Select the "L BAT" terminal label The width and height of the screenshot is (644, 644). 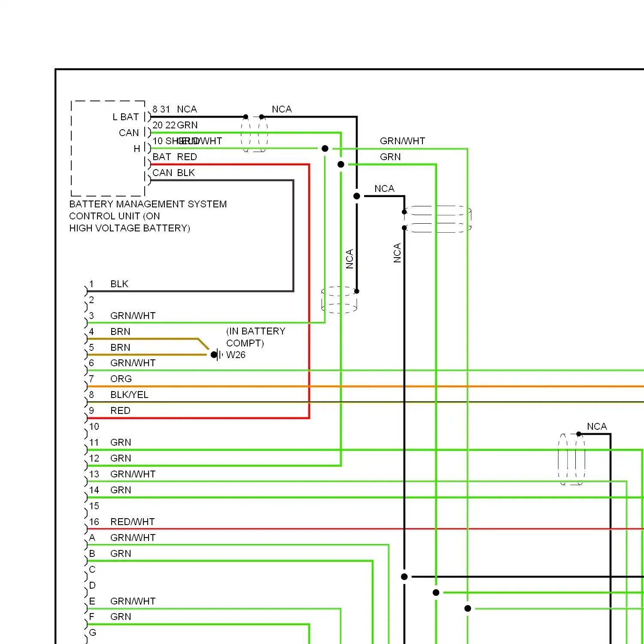coord(126,117)
